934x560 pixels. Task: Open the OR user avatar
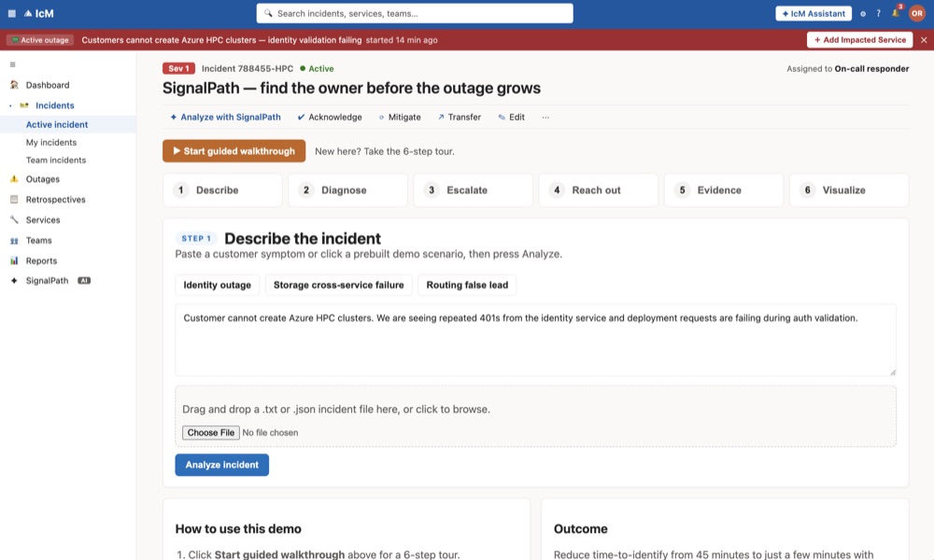917,13
